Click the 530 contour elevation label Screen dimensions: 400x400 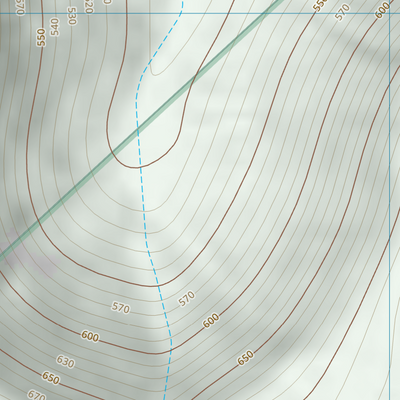point(72,16)
